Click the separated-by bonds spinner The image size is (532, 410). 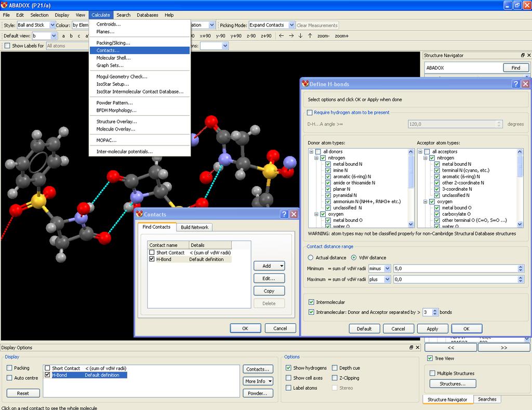[435, 312]
